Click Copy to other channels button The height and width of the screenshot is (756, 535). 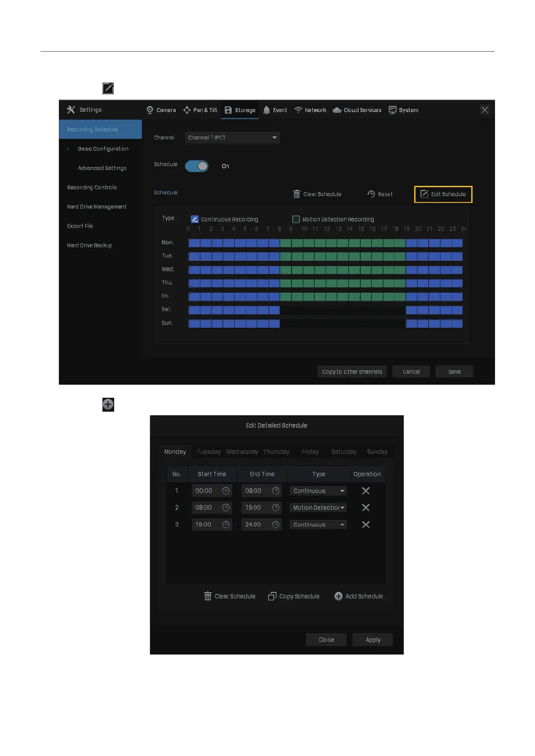[x=352, y=372]
